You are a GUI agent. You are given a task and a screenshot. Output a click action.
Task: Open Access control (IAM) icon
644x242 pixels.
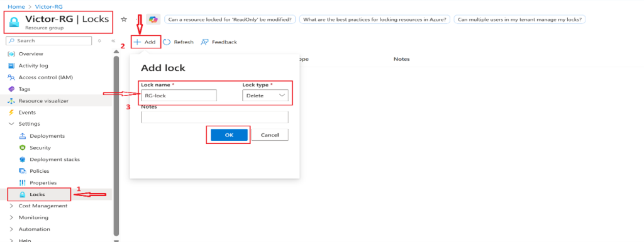coord(11,77)
